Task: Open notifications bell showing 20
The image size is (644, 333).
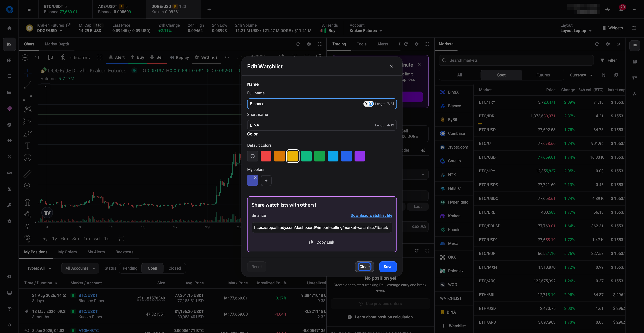Action: coord(621,9)
